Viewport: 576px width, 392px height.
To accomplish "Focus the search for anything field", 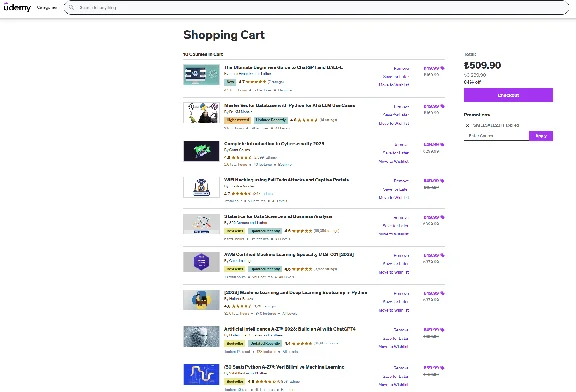I will (316, 7).
